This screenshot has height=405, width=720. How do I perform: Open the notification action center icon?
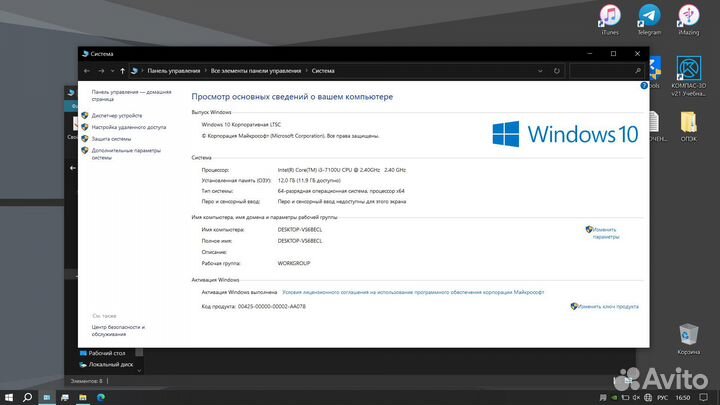point(704,398)
